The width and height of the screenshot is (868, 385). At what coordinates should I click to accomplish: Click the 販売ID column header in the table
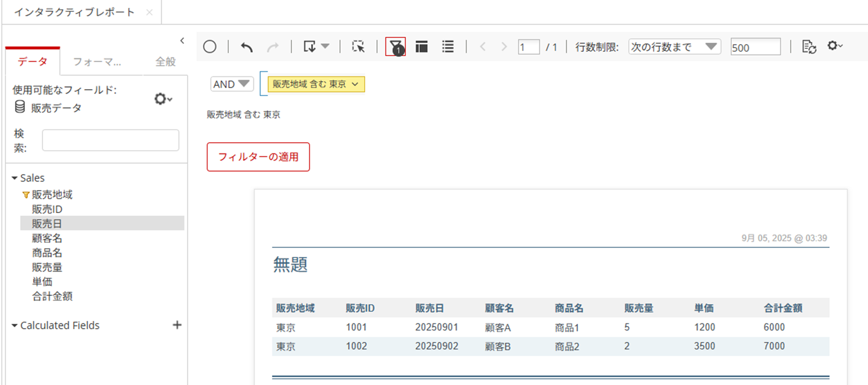360,308
